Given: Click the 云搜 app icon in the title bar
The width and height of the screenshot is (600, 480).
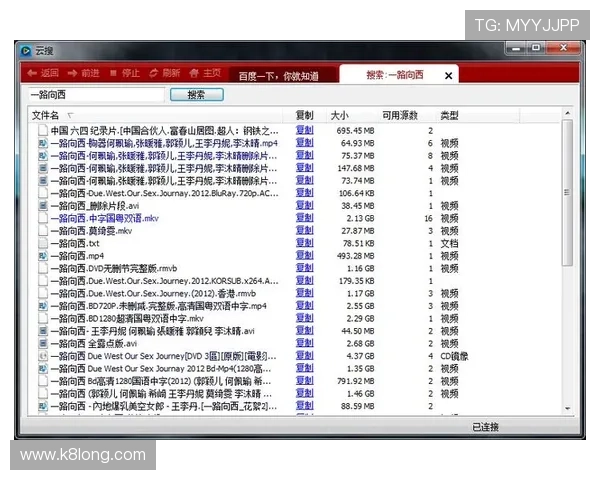Looking at the screenshot, I should click(x=26, y=51).
